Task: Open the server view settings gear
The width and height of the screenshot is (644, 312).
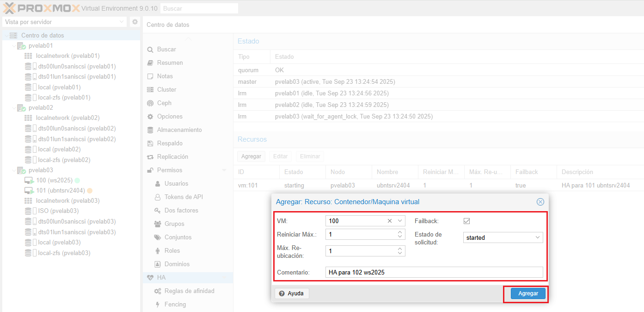Action: click(x=135, y=22)
